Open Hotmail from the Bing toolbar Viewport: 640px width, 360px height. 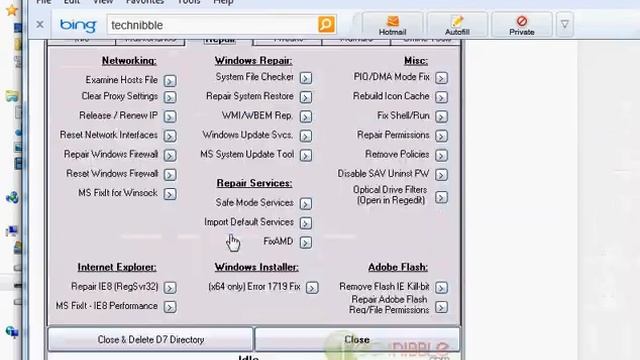tap(392, 25)
